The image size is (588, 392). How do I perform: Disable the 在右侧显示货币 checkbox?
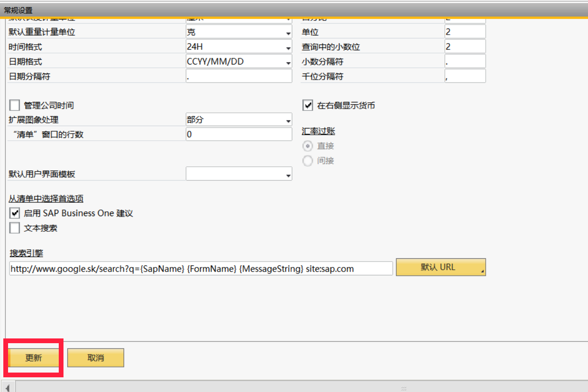308,105
